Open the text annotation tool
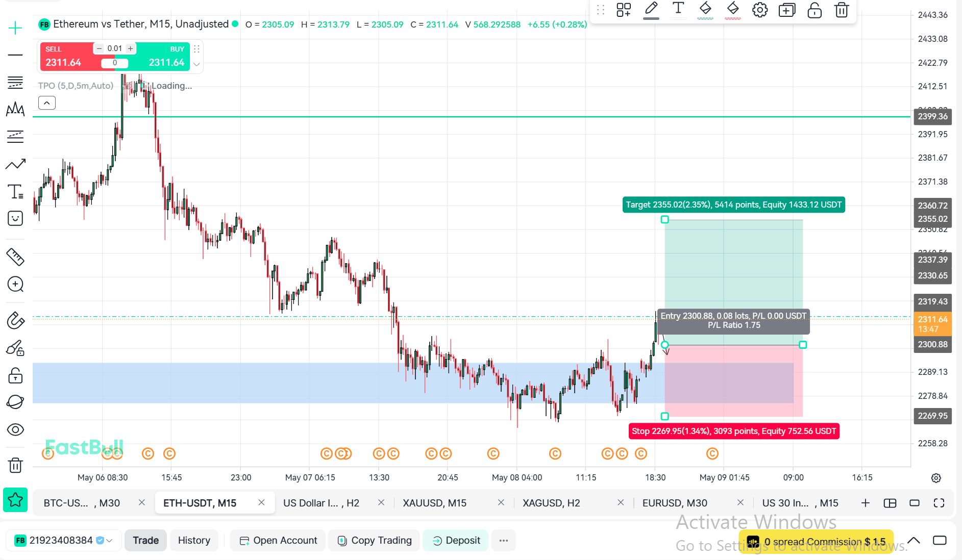This screenshot has height=560, width=962. [x=15, y=192]
